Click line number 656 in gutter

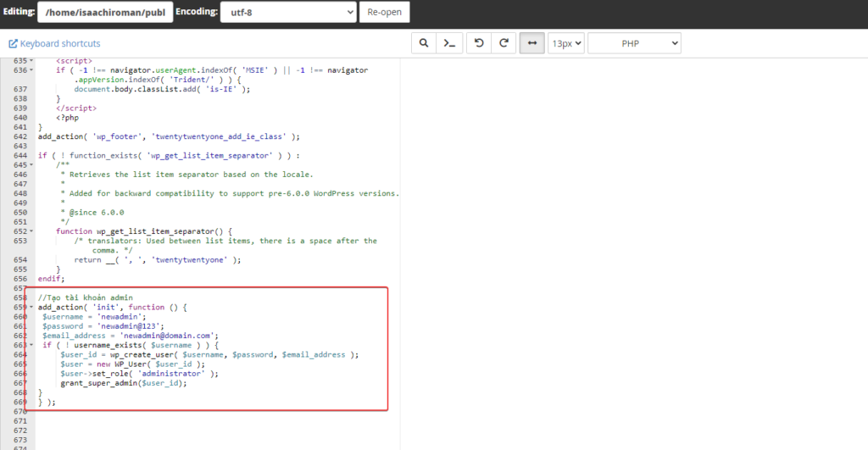[20, 279]
